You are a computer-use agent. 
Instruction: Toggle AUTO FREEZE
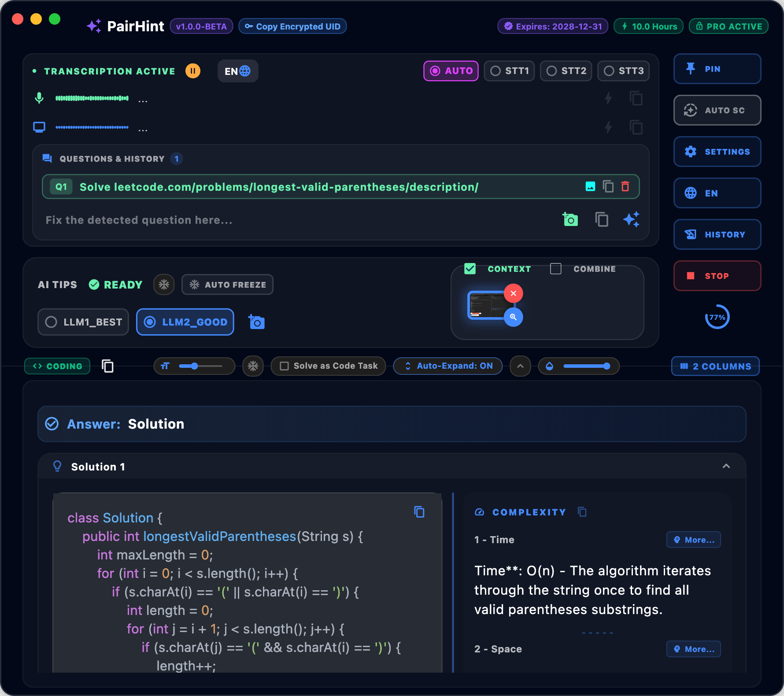click(227, 285)
